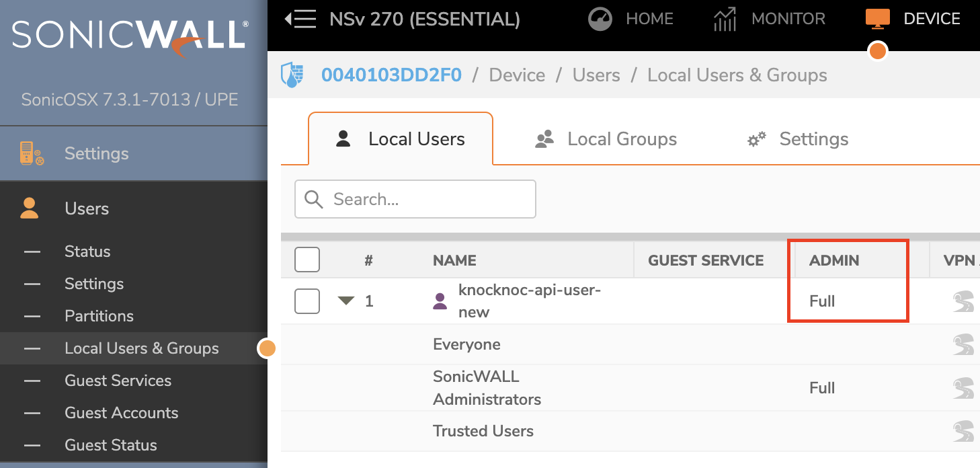Select the checkbox for knocknoc-api-user-new

click(307, 301)
